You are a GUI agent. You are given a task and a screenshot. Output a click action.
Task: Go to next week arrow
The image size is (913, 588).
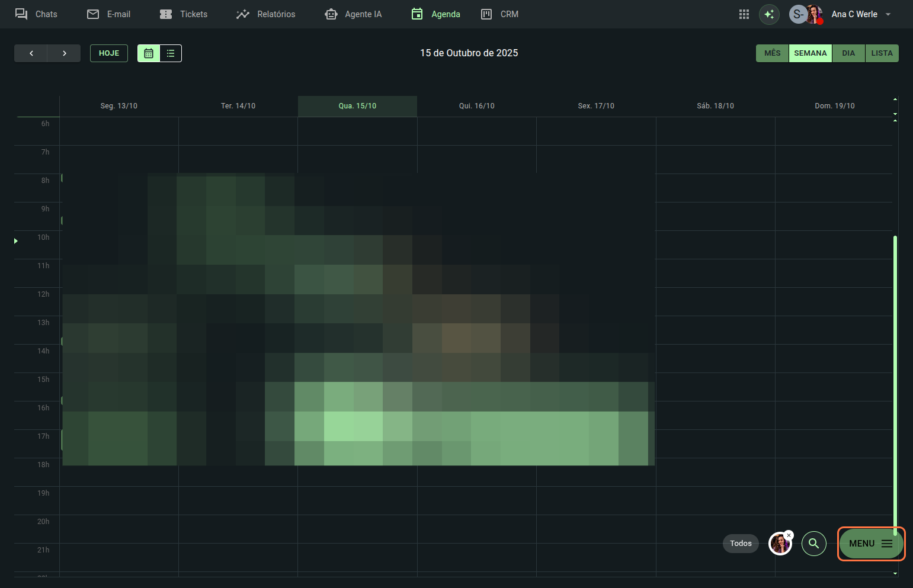(x=64, y=53)
